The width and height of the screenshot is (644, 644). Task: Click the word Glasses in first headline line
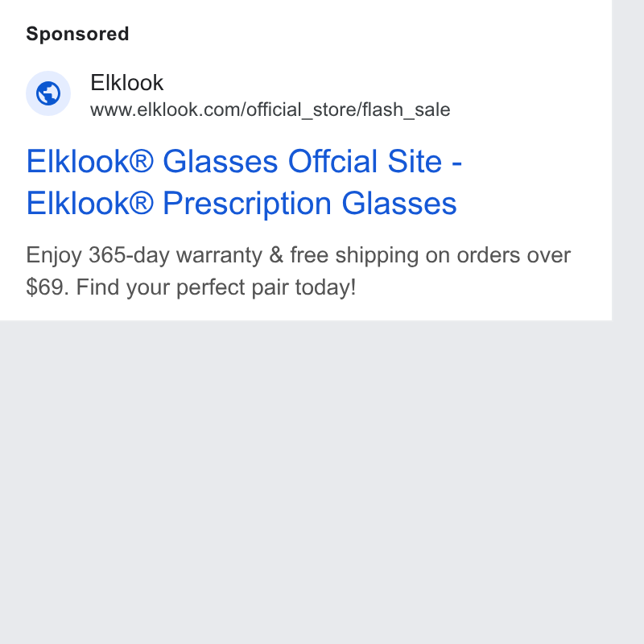(x=221, y=161)
